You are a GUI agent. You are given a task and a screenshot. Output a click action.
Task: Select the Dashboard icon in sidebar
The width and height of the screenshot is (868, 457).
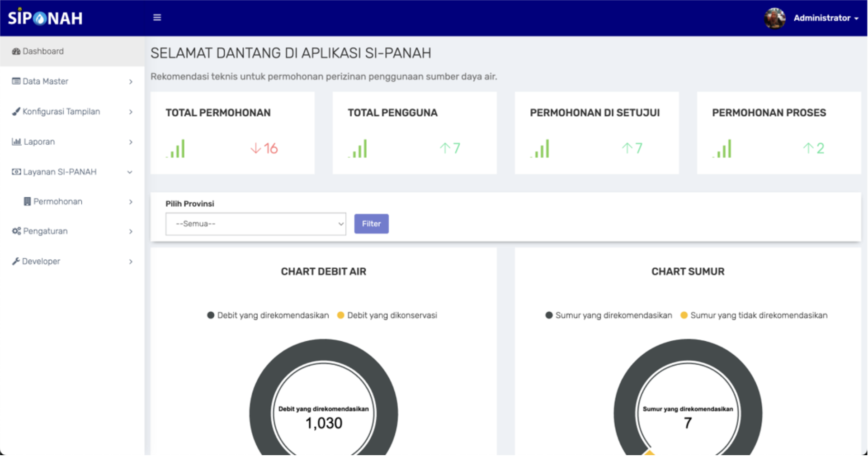(16, 51)
